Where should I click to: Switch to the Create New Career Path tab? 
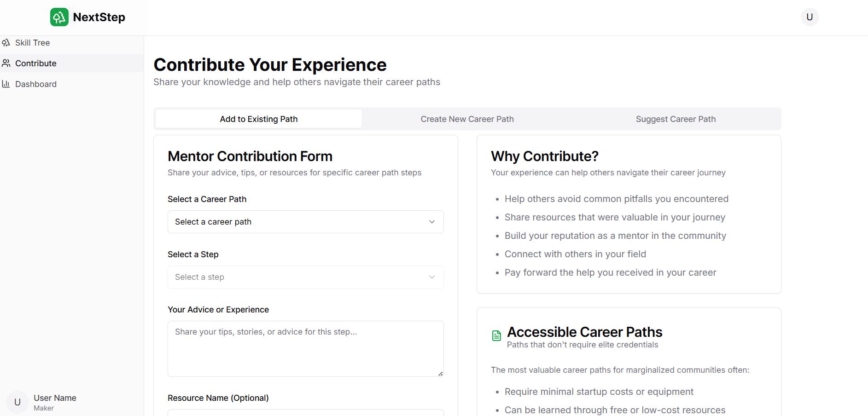tap(467, 119)
